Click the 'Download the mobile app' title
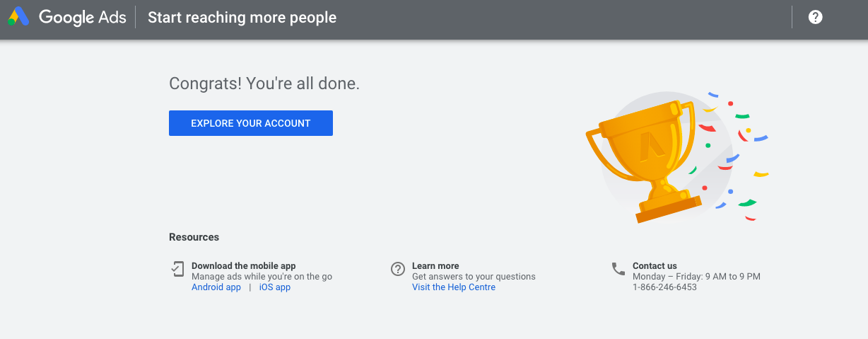Viewport: 868px width, 339px height. (x=244, y=266)
